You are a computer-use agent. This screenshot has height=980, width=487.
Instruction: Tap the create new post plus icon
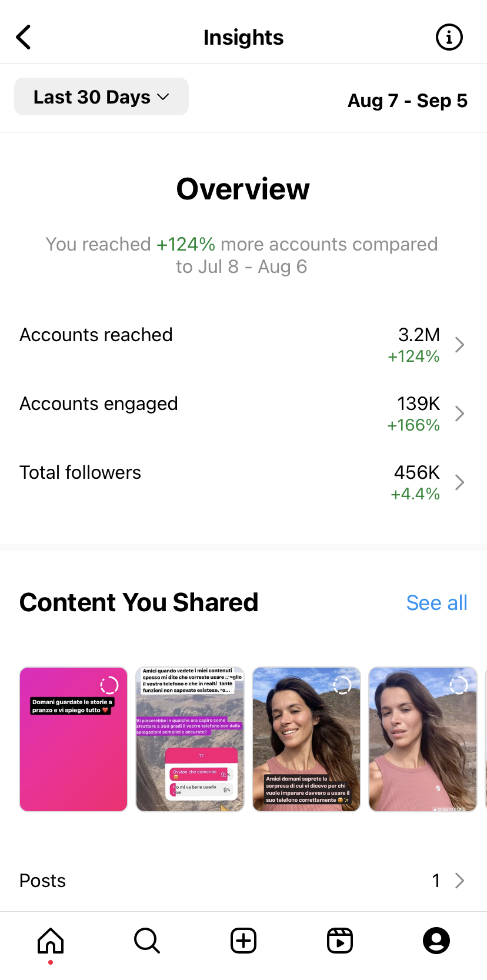(243, 940)
